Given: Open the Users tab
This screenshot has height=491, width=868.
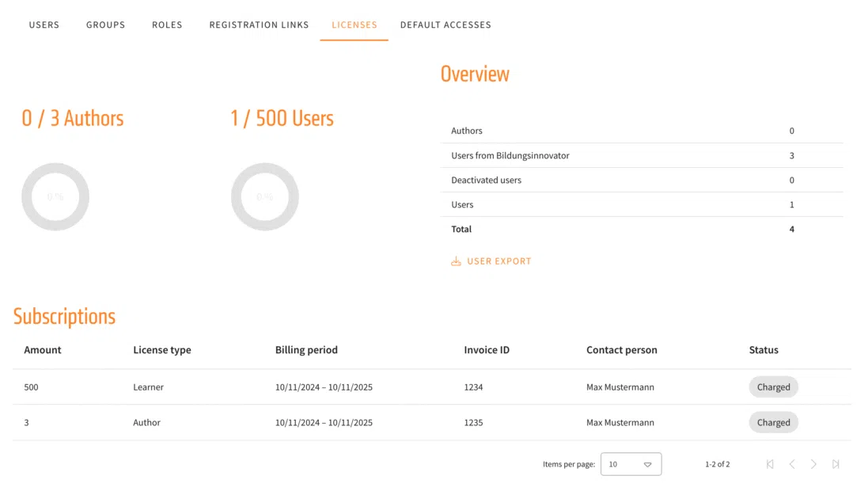Looking at the screenshot, I should click(x=44, y=25).
